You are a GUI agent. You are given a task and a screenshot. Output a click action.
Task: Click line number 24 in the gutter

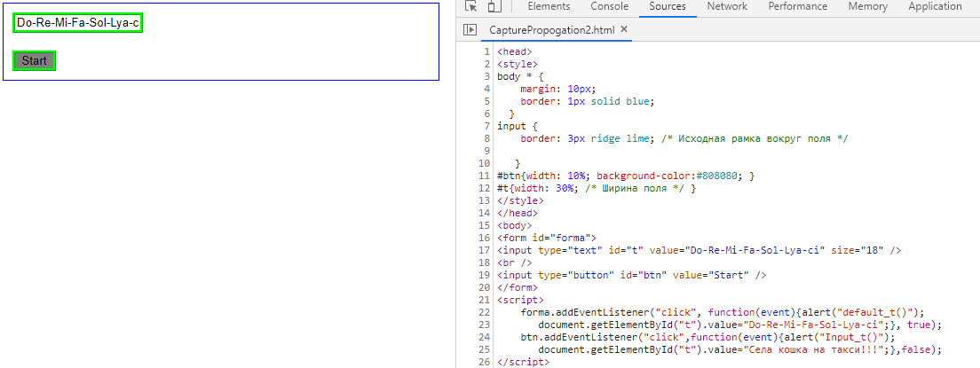click(x=484, y=337)
